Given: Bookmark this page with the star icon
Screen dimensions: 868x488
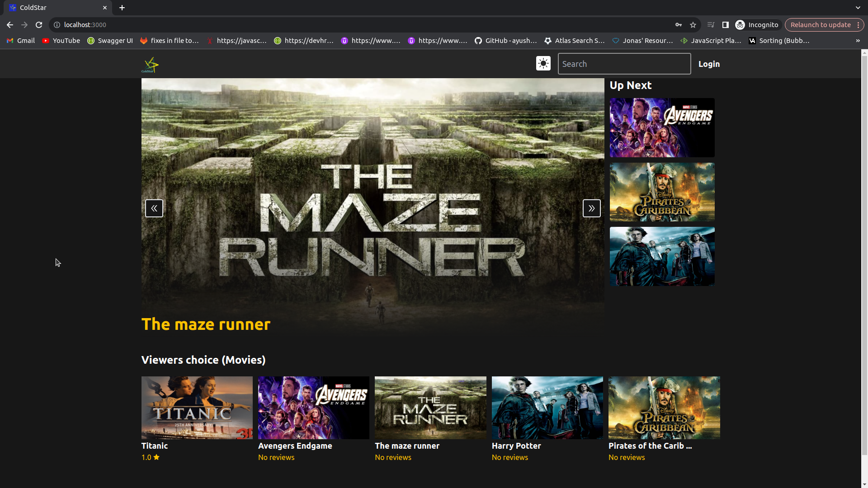Looking at the screenshot, I should (693, 25).
